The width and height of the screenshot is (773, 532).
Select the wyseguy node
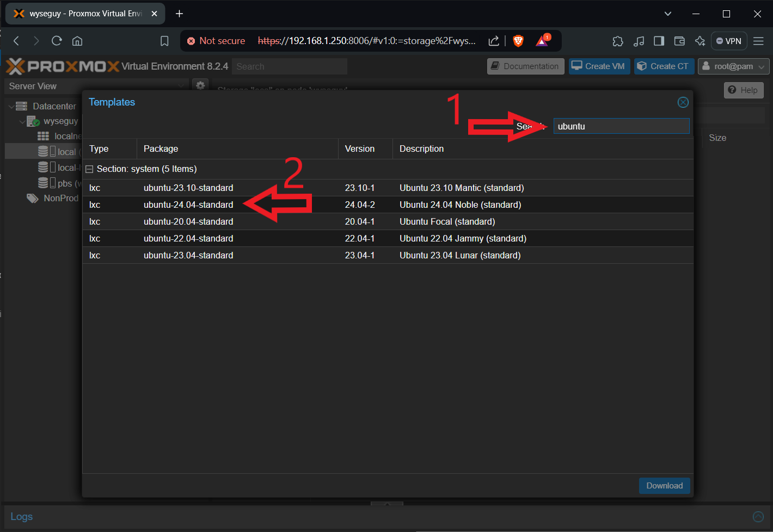(x=60, y=121)
